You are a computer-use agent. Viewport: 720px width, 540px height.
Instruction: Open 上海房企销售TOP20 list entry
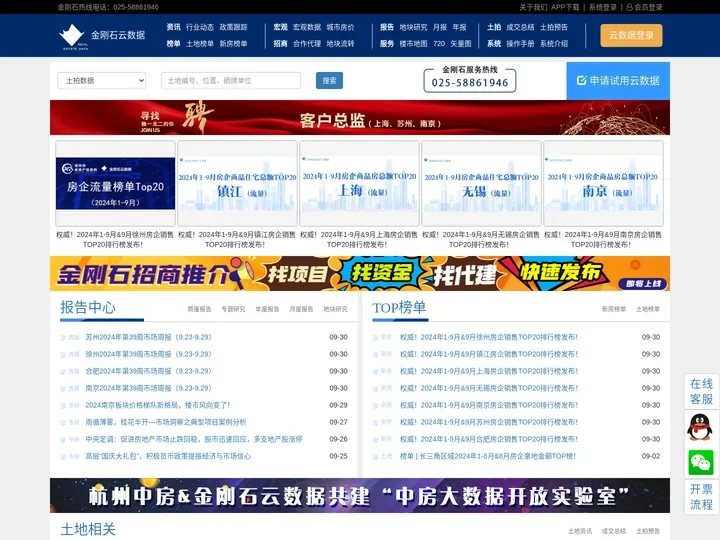(489, 371)
